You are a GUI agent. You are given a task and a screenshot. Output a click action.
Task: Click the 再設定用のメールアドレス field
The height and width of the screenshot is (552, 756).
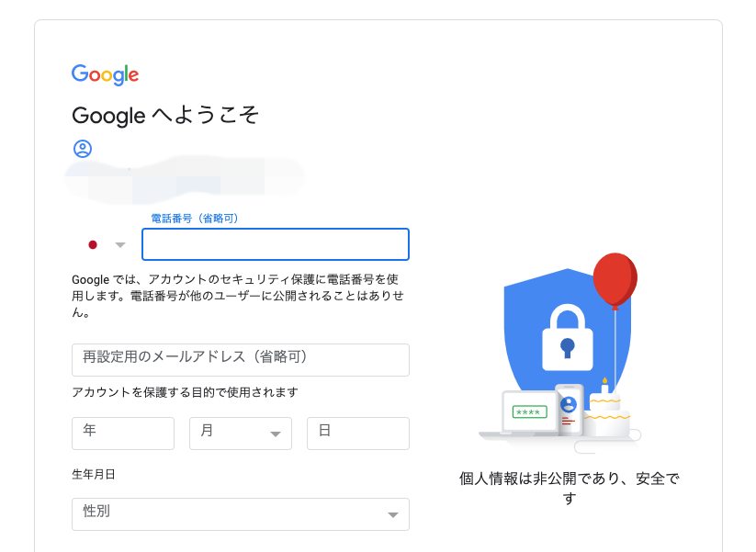click(240, 359)
